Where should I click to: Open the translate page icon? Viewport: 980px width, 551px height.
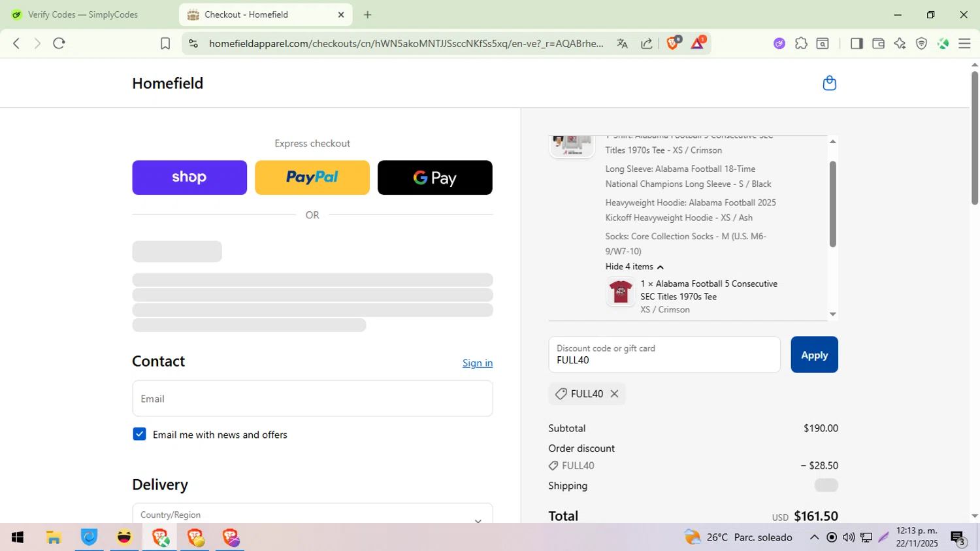pyautogui.click(x=622, y=43)
